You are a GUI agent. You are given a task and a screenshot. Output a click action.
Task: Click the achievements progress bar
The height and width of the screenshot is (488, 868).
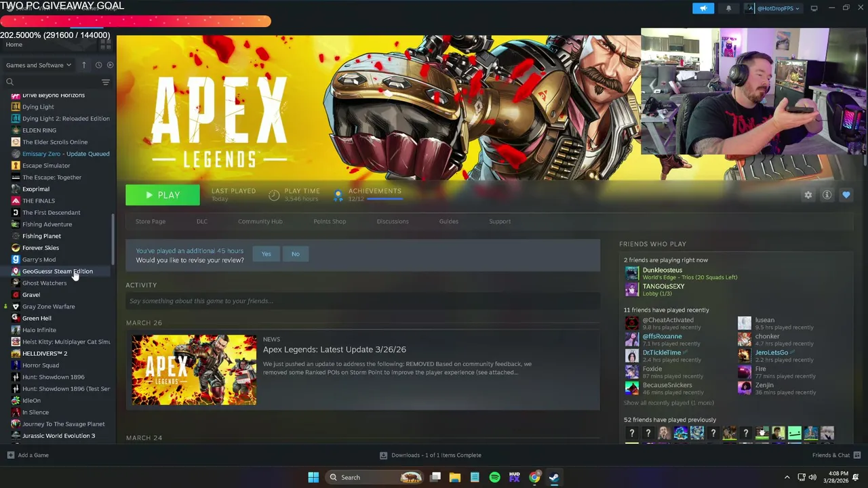coord(384,199)
